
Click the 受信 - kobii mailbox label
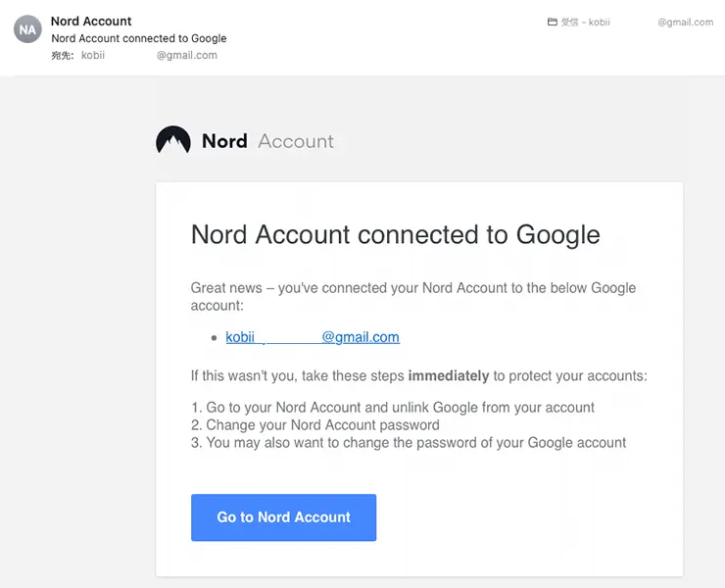[x=585, y=23]
